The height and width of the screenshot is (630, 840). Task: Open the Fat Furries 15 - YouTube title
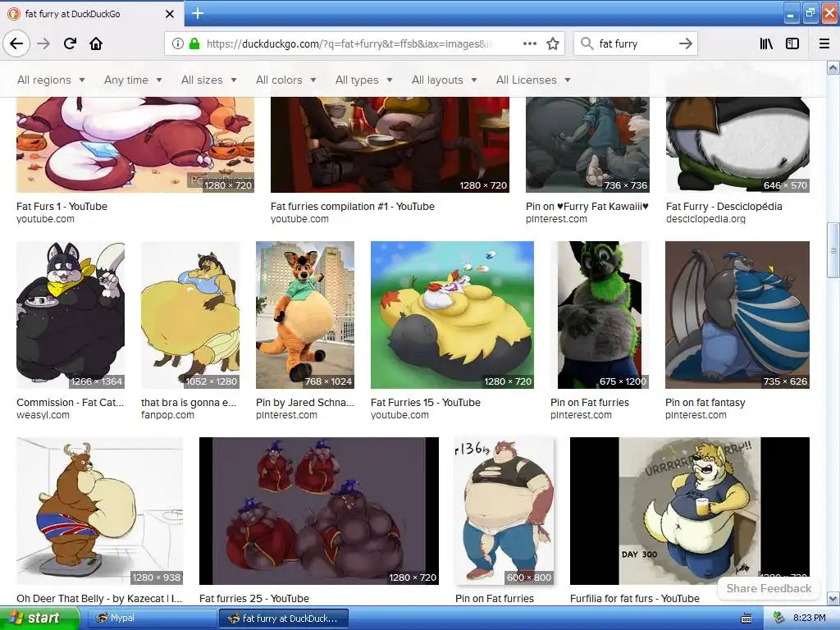click(426, 402)
